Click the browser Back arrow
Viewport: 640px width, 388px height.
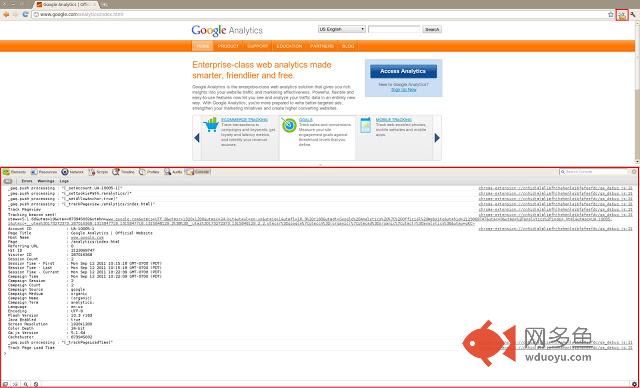6,14
